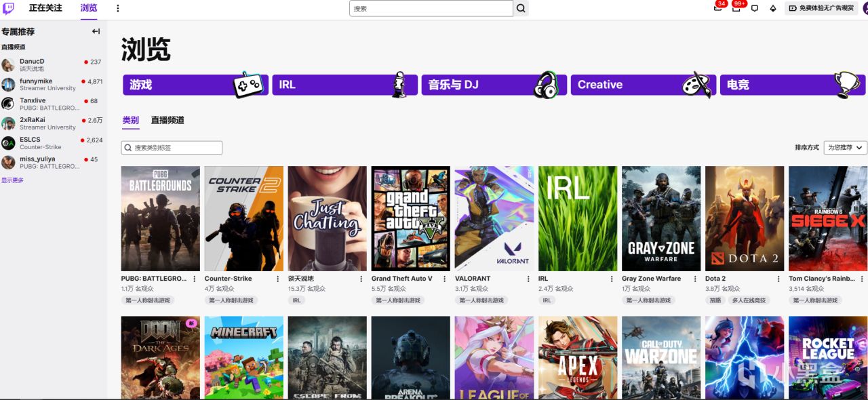868x400 pixels.
Task: Open Tanxlive's channel in sidebar
Action: [x=53, y=104]
